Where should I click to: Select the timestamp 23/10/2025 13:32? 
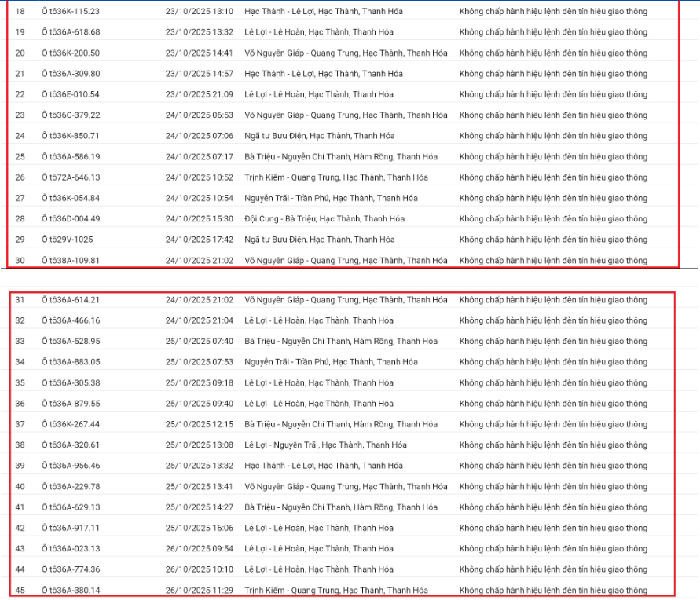point(199,32)
